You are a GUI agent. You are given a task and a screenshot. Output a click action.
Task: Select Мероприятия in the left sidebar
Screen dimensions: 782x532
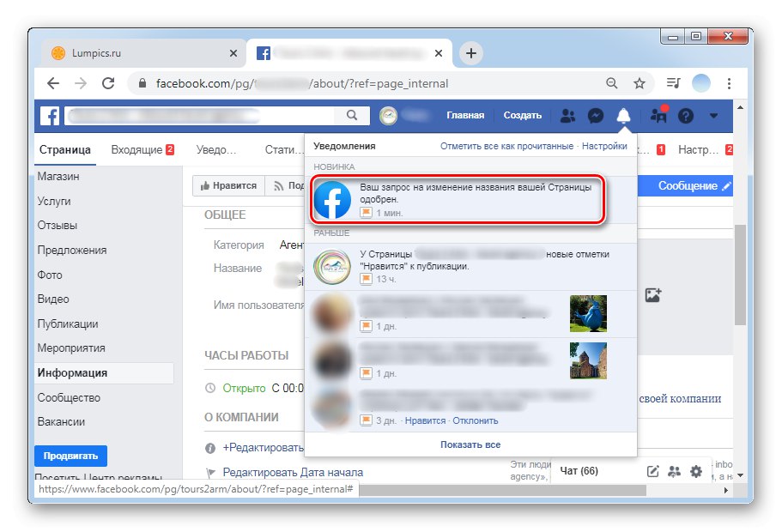click(71, 348)
